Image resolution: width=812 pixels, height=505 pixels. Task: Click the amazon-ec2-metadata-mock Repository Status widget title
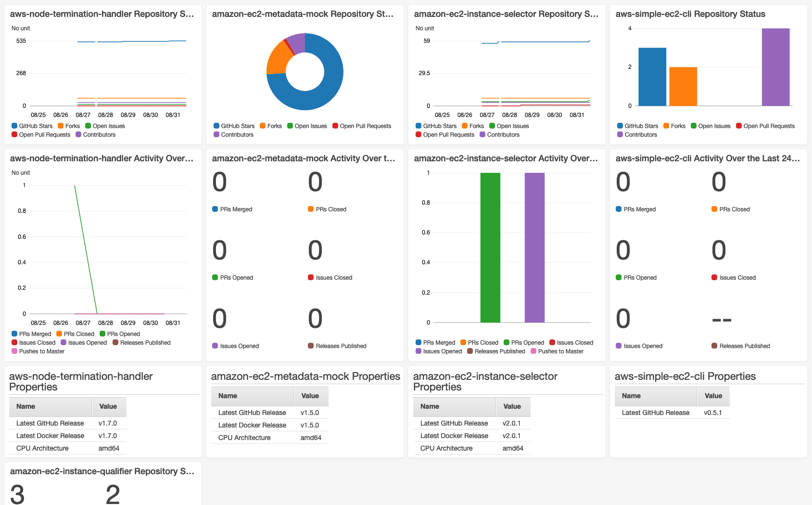click(303, 14)
